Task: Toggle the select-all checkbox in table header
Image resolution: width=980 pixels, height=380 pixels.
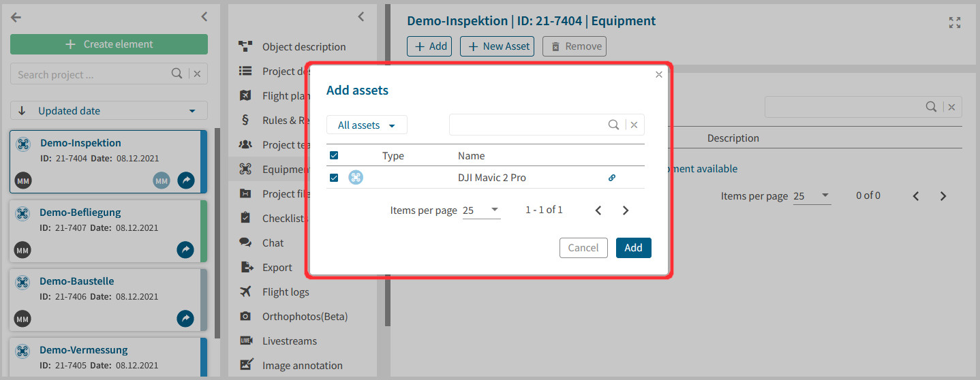Action: 334,156
